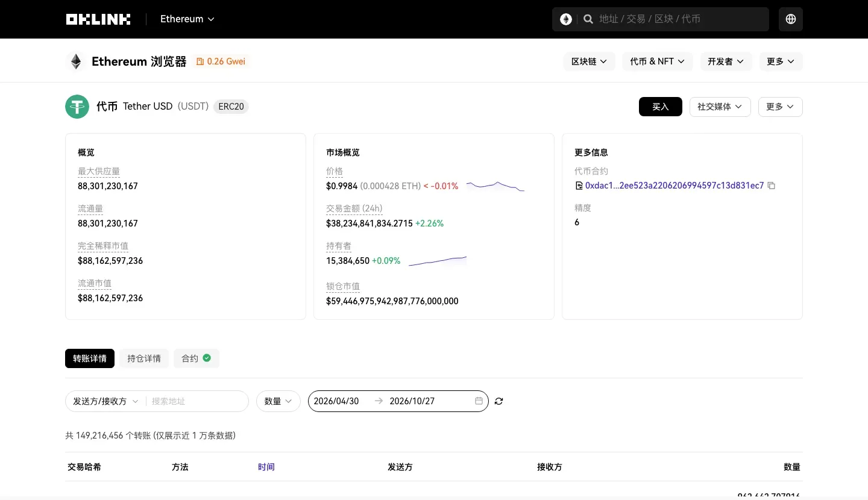Click the 锁仓市值 label

[x=343, y=287]
